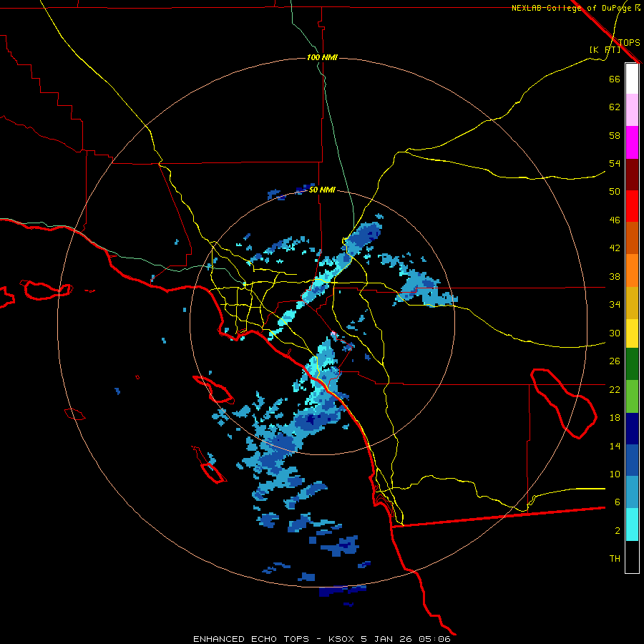This screenshot has width=644, height=644.
Task: Select the 26 value on the legend
Action: tap(615, 361)
